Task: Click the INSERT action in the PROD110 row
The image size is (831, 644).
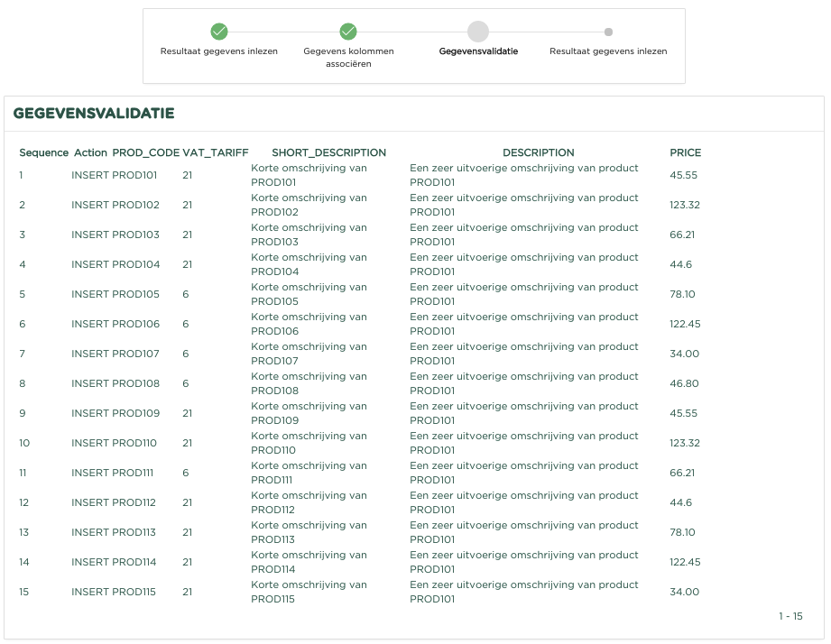Action: tap(89, 443)
